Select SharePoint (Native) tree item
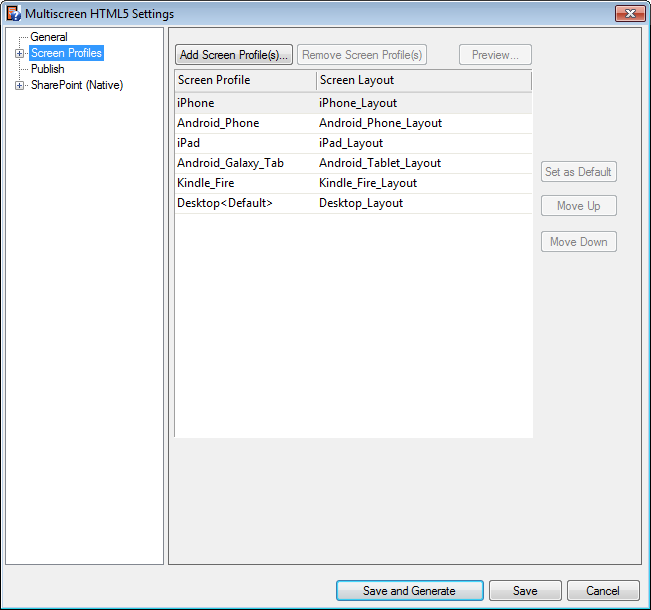This screenshot has width=651, height=610. (x=77, y=85)
